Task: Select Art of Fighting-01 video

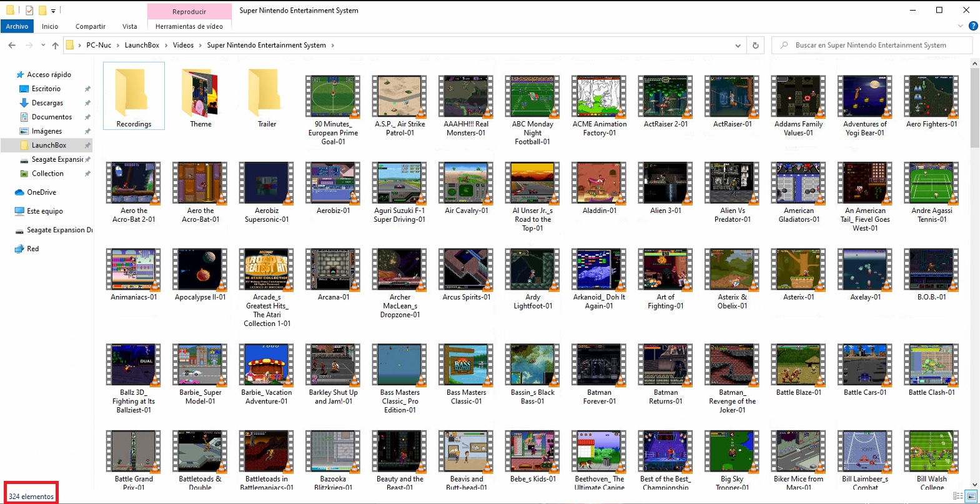Action: click(x=666, y=278)
